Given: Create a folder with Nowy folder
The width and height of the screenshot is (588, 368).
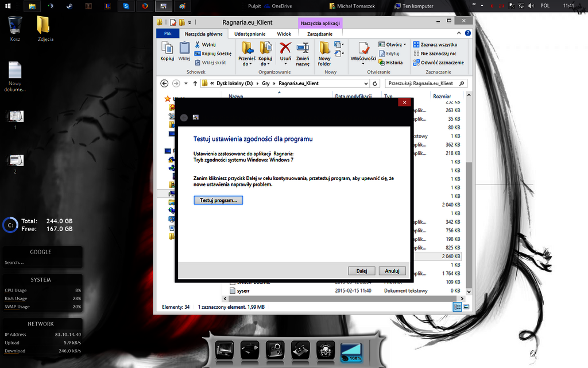Looking at the screenshot, I should point(324,53).
